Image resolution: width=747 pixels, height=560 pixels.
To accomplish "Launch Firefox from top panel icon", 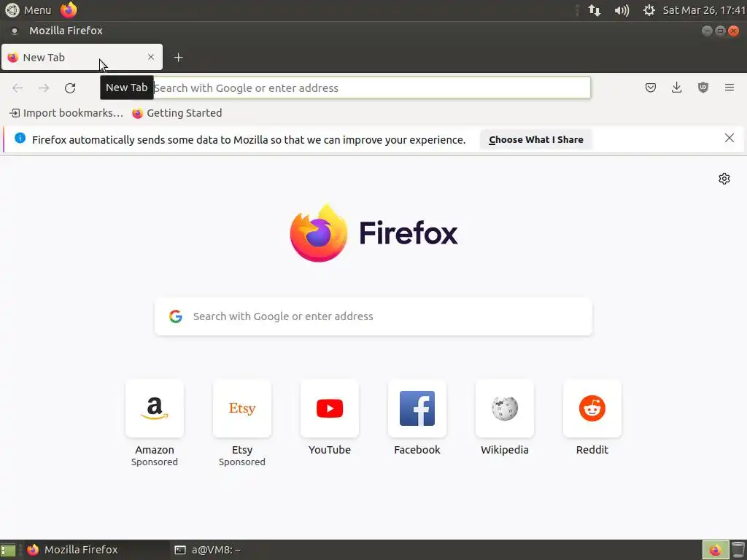I will tap(69, 10).
